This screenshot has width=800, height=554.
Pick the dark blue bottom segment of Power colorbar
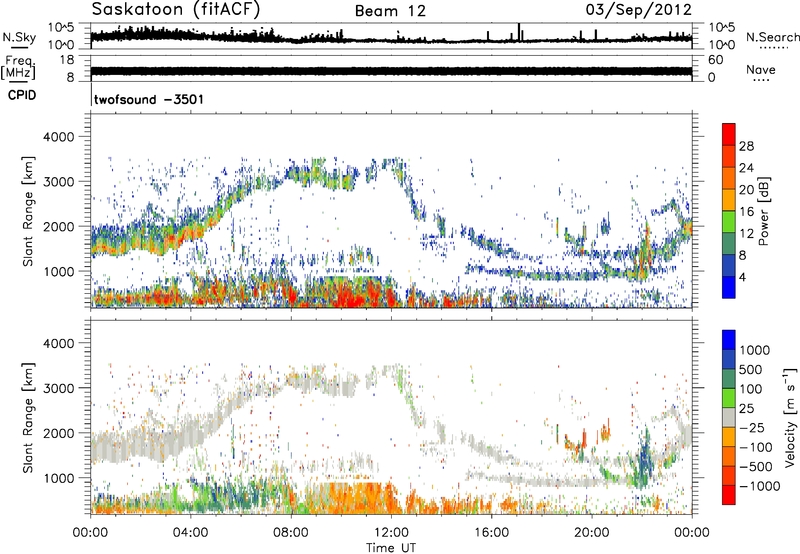coord(729,287)
